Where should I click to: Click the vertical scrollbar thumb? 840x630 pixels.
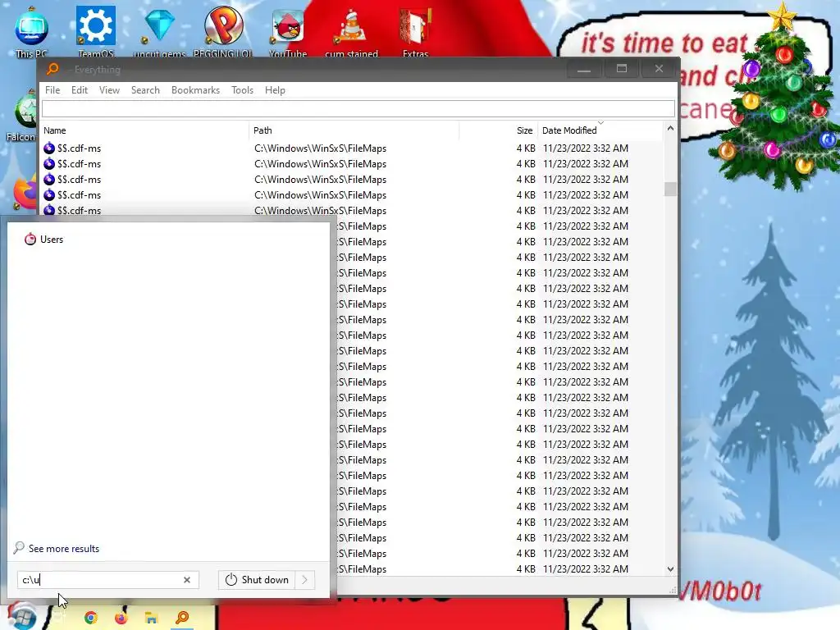[x=670, y=189]
